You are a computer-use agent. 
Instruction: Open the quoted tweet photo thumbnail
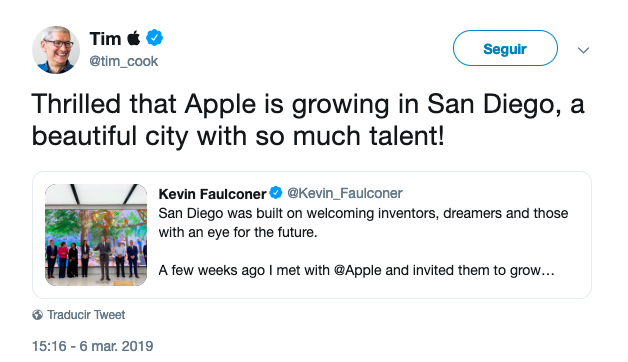tap(96, 235)
